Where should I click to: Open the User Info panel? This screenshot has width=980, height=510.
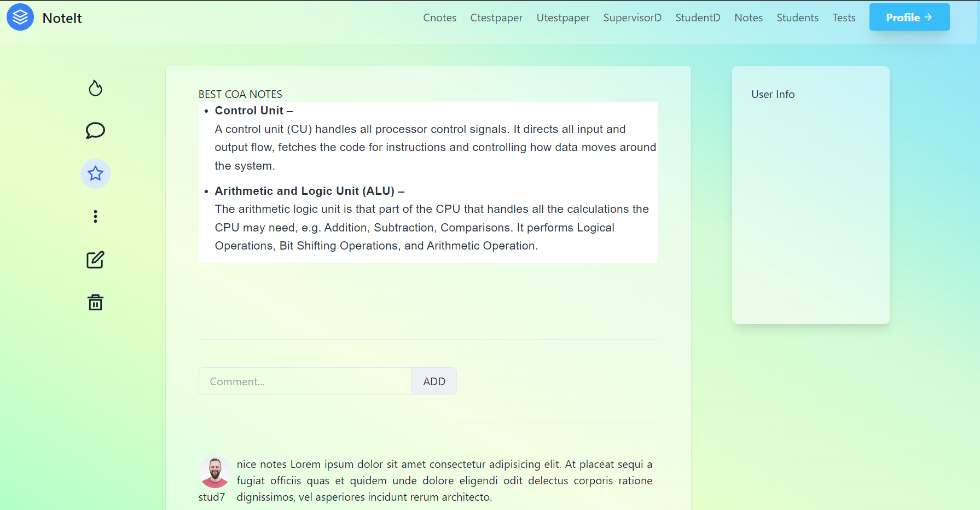point(773,94)
